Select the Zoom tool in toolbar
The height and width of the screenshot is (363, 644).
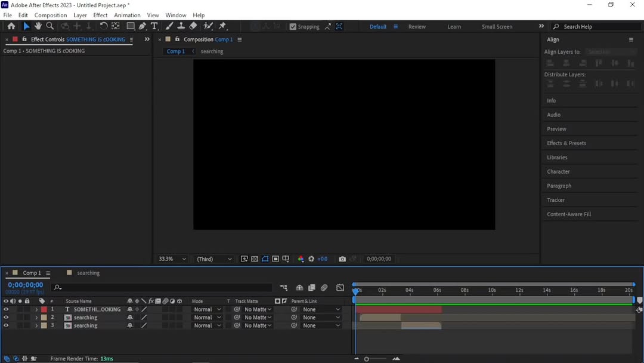50,26
